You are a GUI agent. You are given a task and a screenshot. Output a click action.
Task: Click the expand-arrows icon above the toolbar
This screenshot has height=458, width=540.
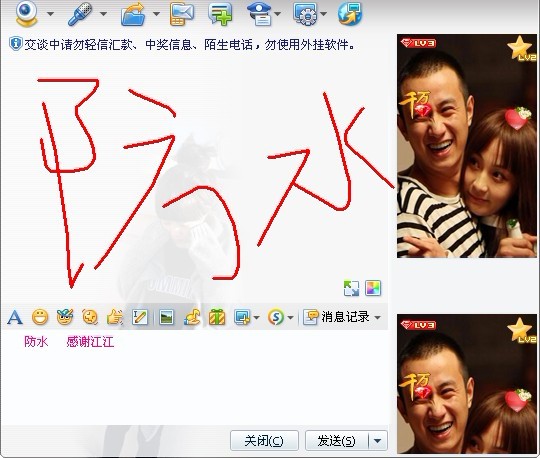351,288
